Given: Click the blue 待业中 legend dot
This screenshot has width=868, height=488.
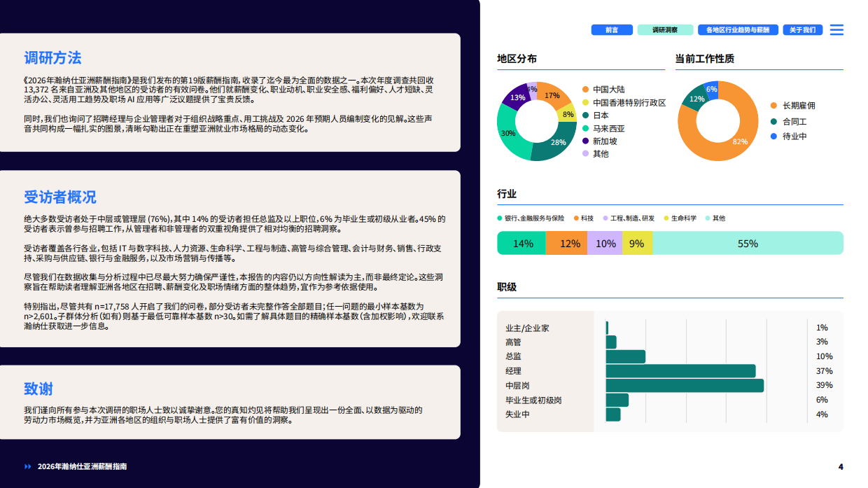Looking at the screenshot, I should coord(773,137).
